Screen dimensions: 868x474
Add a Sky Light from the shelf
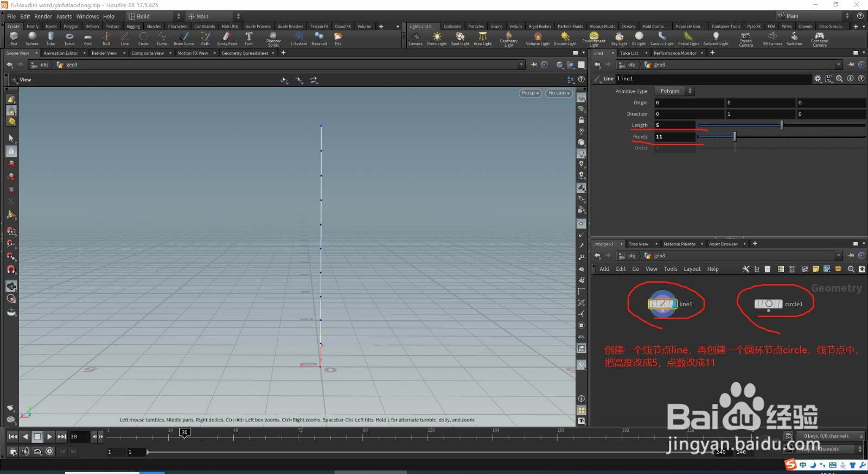[x=619, y=39]
